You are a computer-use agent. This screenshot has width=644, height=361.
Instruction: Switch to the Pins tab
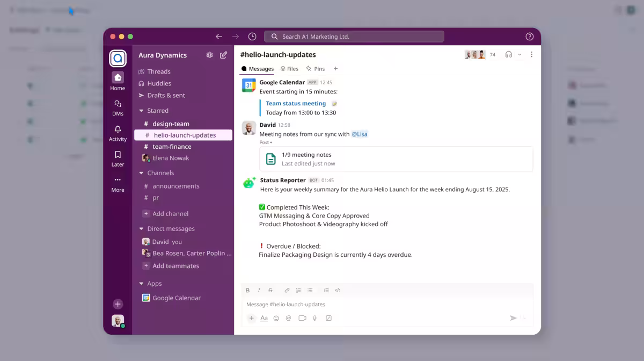316,69
